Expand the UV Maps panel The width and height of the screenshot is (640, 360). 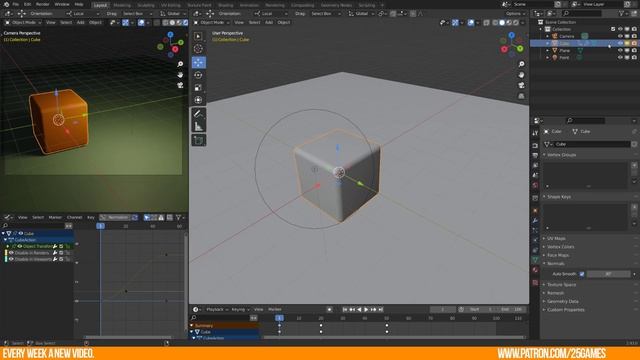(x=556, y=238)
